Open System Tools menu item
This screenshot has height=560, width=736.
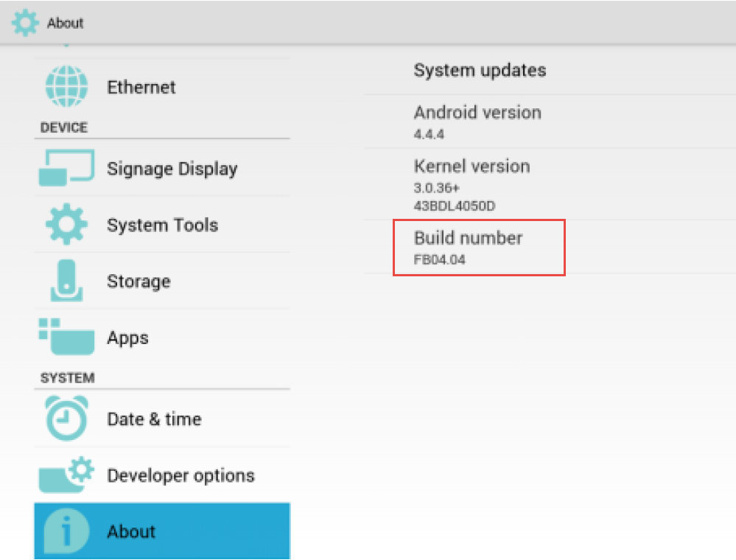(x=162, y=225)
